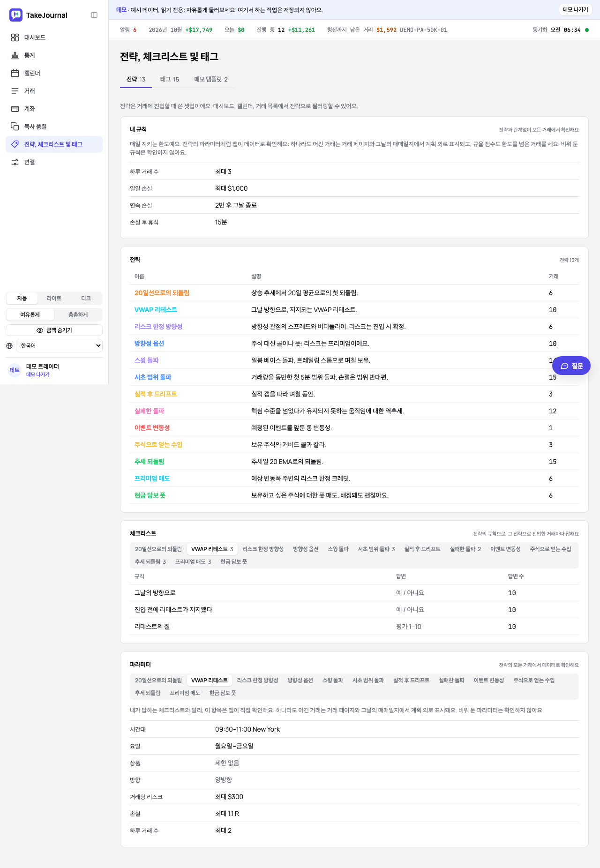
Task: Collapse the sidebar panel icon
Action: [94, 15]
